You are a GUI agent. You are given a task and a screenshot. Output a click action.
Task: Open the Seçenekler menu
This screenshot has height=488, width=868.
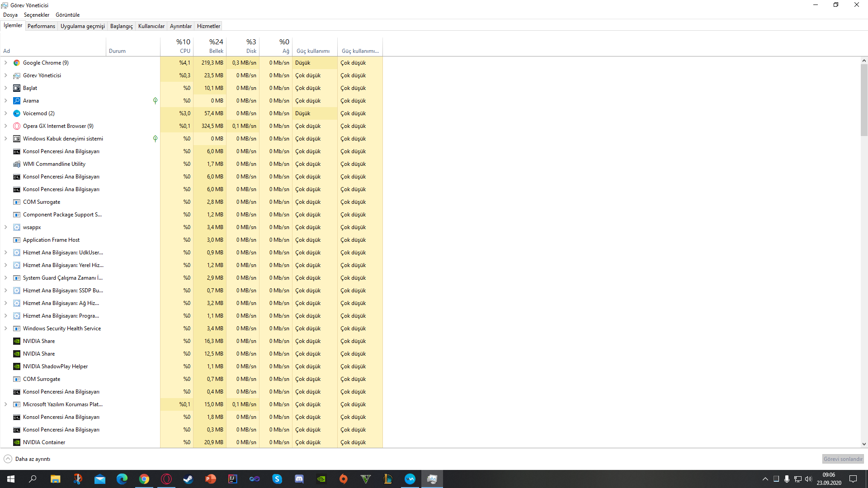[x=37, y=15]
